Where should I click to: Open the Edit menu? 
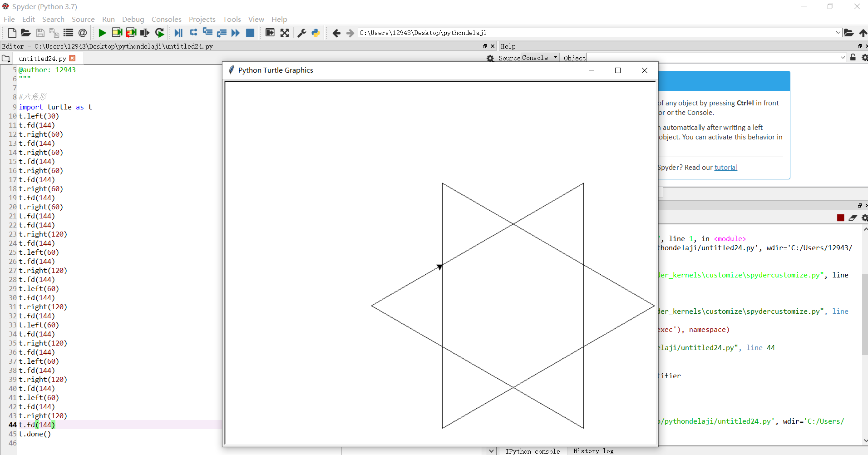pyautogui.click(x=29, y=19)
